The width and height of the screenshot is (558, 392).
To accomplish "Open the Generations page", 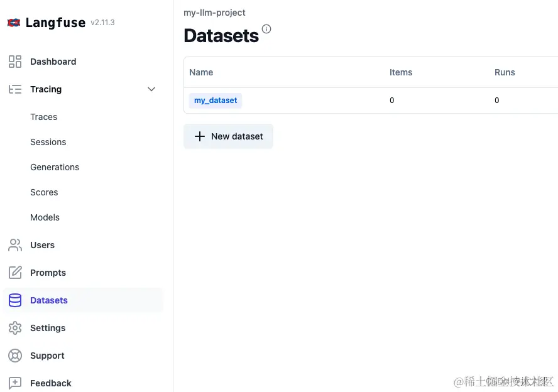I will coord(55,167).
